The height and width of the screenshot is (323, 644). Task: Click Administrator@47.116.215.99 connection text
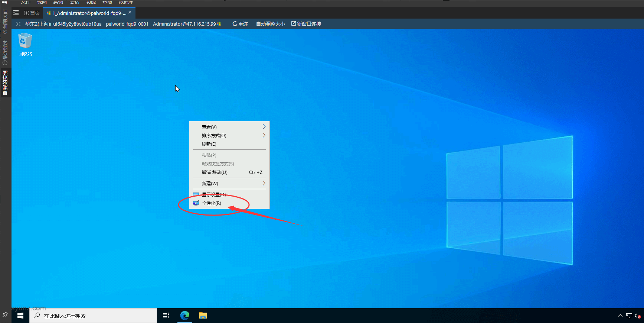(x=184, y=24)
